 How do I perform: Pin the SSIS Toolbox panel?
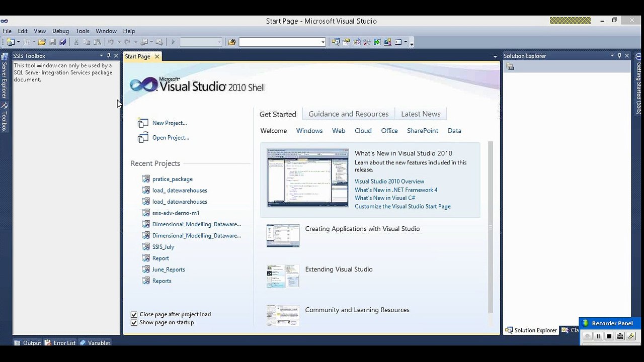(109, 56)
